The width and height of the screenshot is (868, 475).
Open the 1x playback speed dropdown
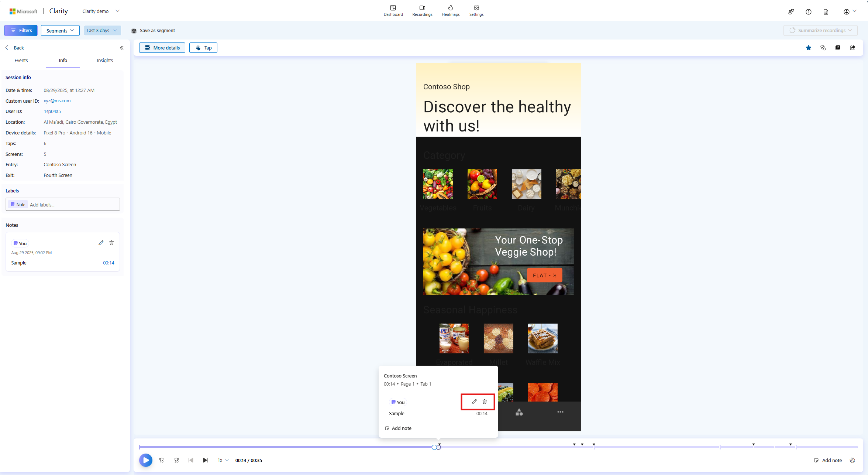click(x=223, y=460)
